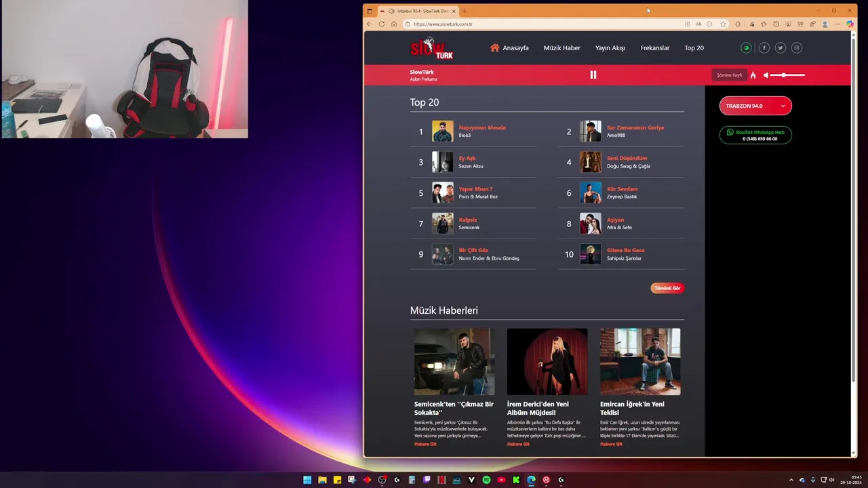This screenshot has height=488, width=868.
Task: Open the Semicenk news article image
Action: tap(454, 361)
